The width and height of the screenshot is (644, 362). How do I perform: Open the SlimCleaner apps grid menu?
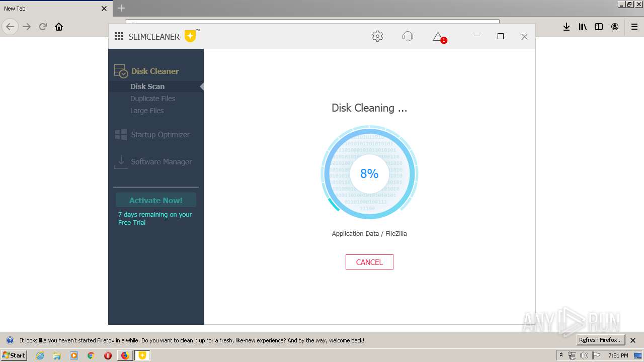[x=119, y=37]
